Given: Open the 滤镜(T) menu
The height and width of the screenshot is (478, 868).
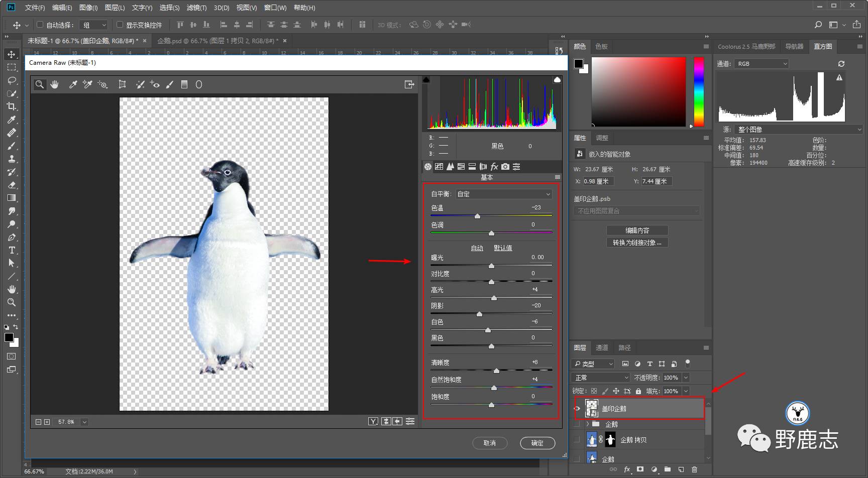Looking at the screenshot, I should [x=196, y=8].
